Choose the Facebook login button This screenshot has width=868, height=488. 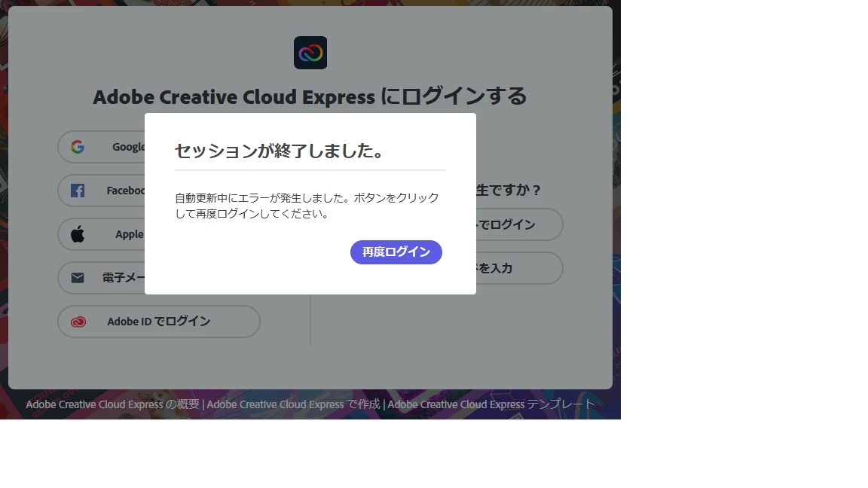102,191
